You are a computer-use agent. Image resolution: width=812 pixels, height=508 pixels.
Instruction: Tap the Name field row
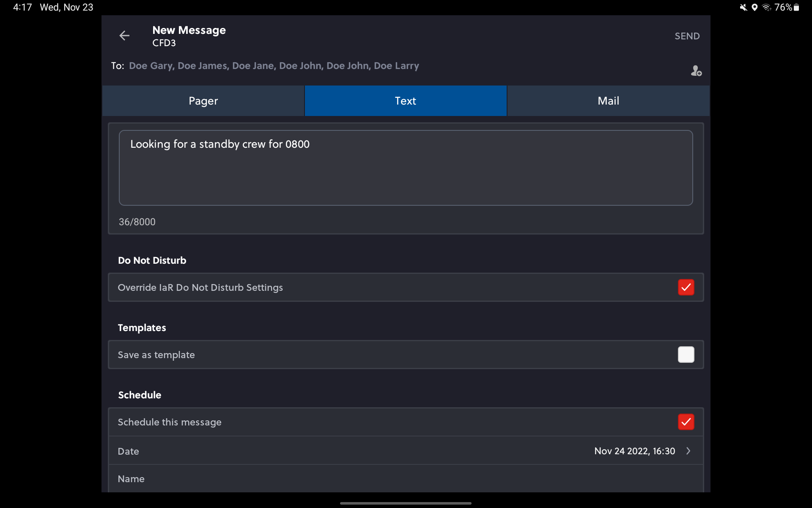tap(406, 479)
